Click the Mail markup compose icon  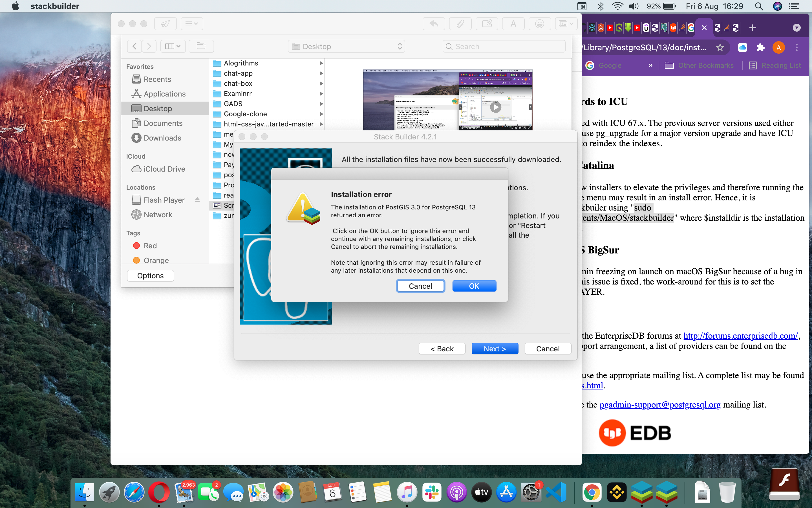[x=487, y=23]
